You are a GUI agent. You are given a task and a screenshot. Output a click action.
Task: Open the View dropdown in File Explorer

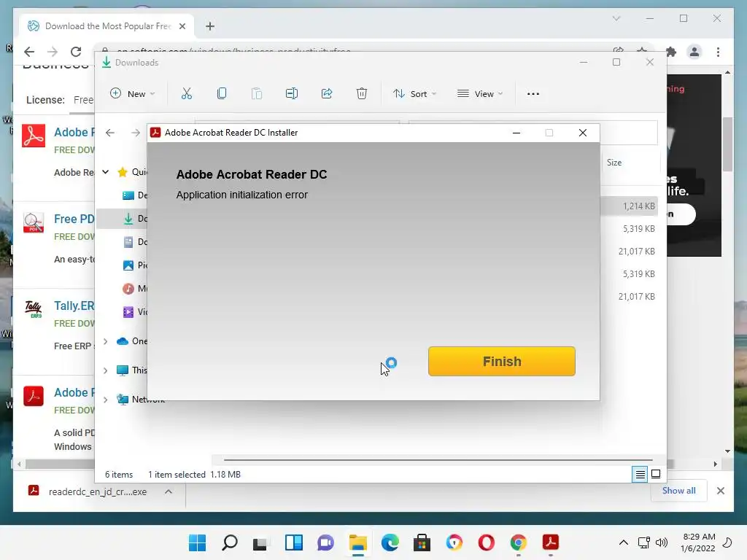(480, 93)
